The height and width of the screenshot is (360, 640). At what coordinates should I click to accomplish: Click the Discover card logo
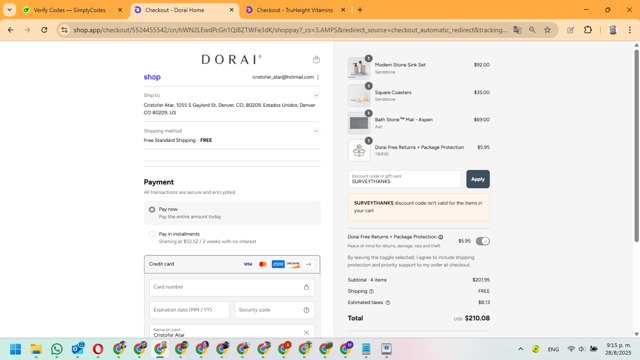pos(293,264)
